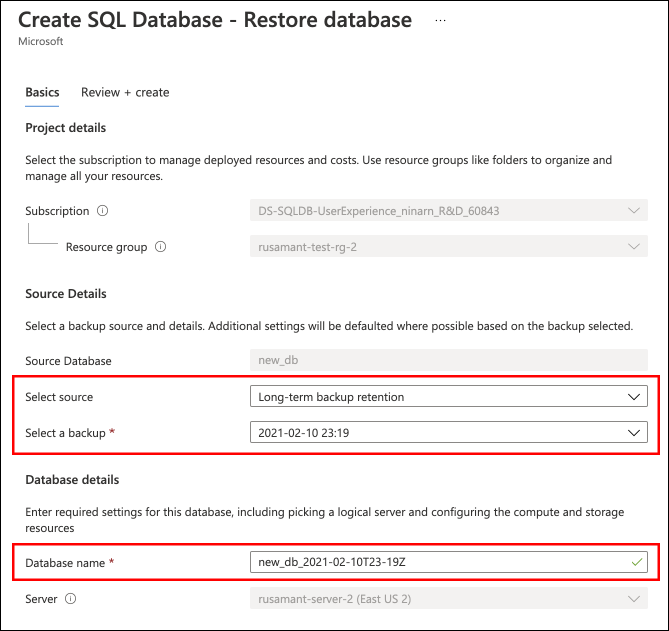Open the Server dropdown

pyautogui.click(x=447, y=599)
